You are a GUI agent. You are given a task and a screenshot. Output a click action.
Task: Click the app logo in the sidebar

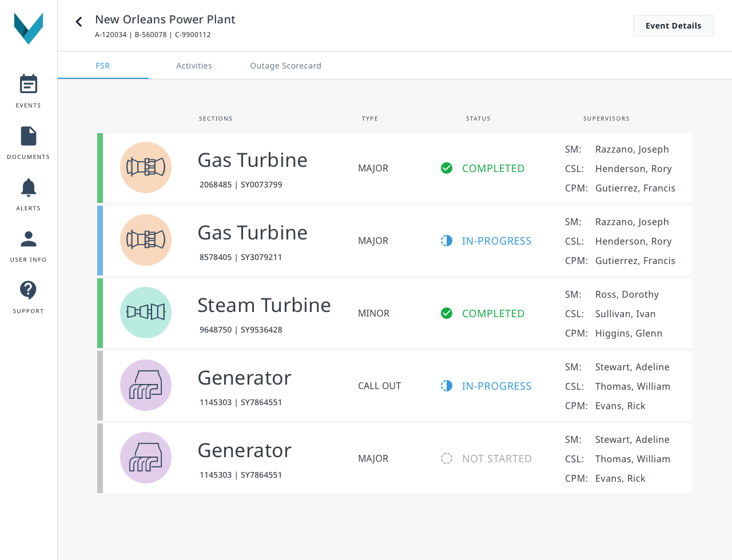coord(29,29)
